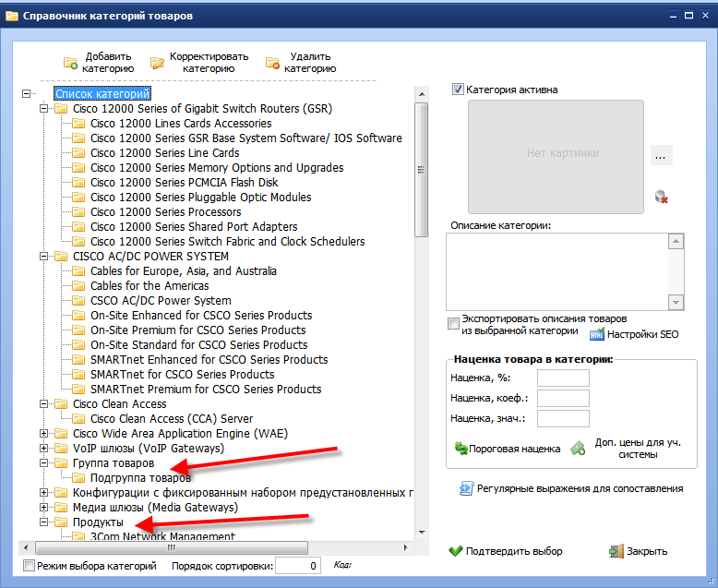Select Cisco 12000 Series PCMCIA Flash Disk
This screenshot has width=718, height=588.
184,182
